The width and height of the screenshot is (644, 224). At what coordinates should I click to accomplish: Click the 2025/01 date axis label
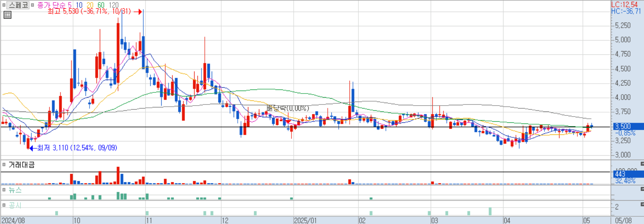(305, 220)
